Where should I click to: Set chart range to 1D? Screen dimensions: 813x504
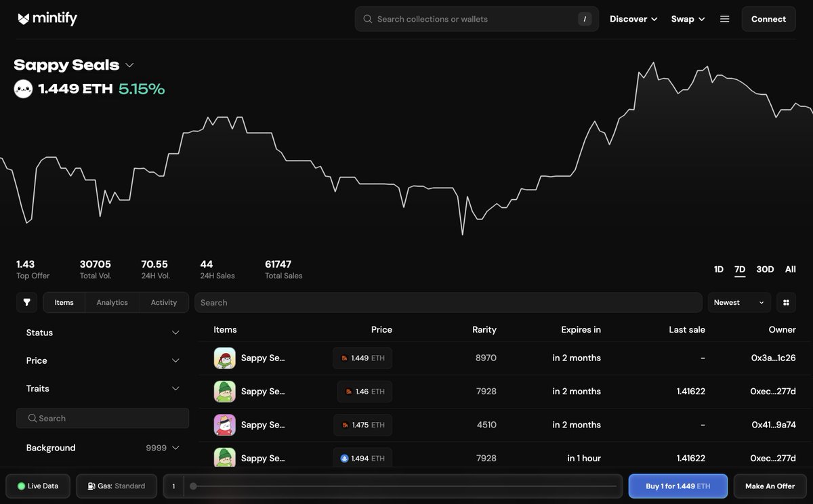point(719,270)
